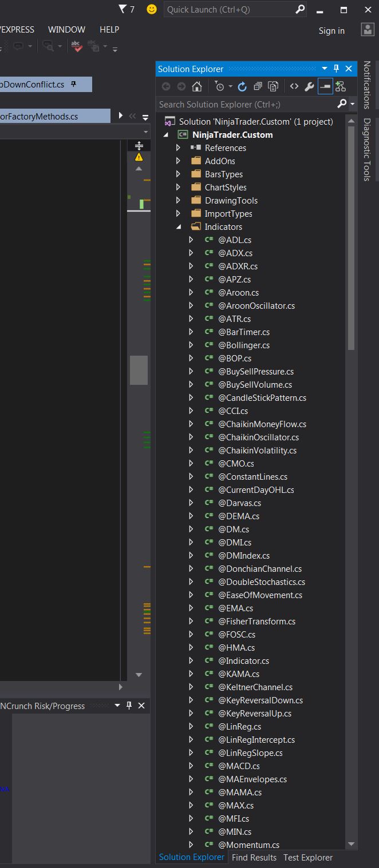Click the Solution Explorer scrollbar up arrow
Screen dimensions: 379x868
pos(351,120)
